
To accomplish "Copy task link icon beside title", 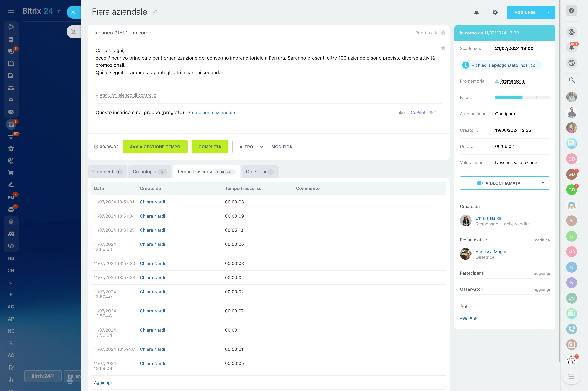I will (155, 12).
